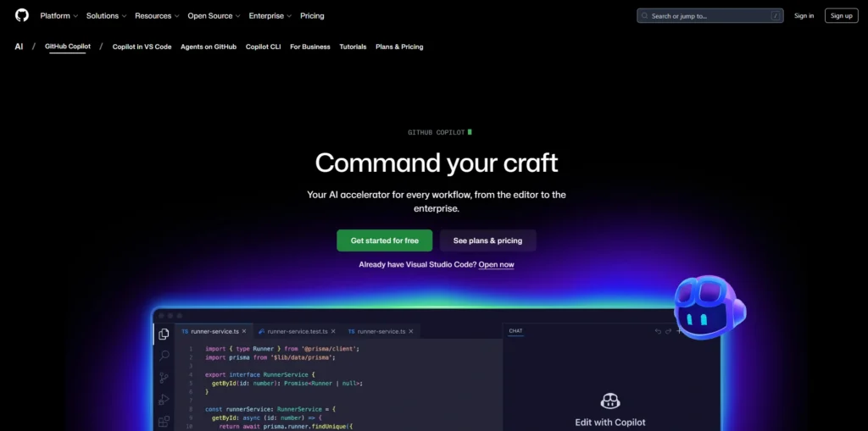The image size is (868, 431).
Task: Close the runner-service.test.ts tab
Action: (333, 331)
